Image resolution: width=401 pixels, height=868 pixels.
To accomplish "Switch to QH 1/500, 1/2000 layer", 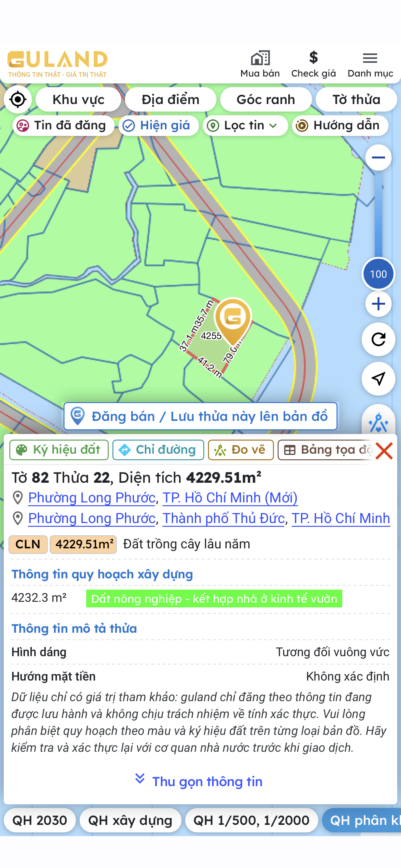I will (251, 820).
